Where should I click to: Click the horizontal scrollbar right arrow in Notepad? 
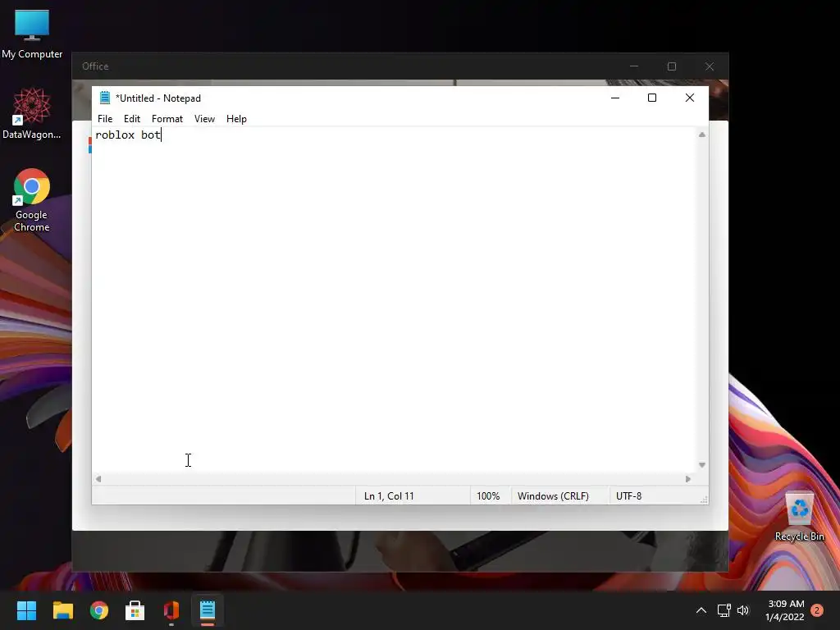click(x=688, y=479)
